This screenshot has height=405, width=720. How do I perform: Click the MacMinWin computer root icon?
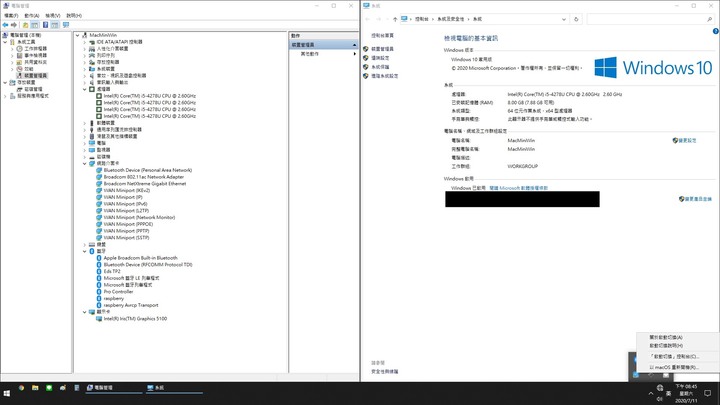coord(84,35)
